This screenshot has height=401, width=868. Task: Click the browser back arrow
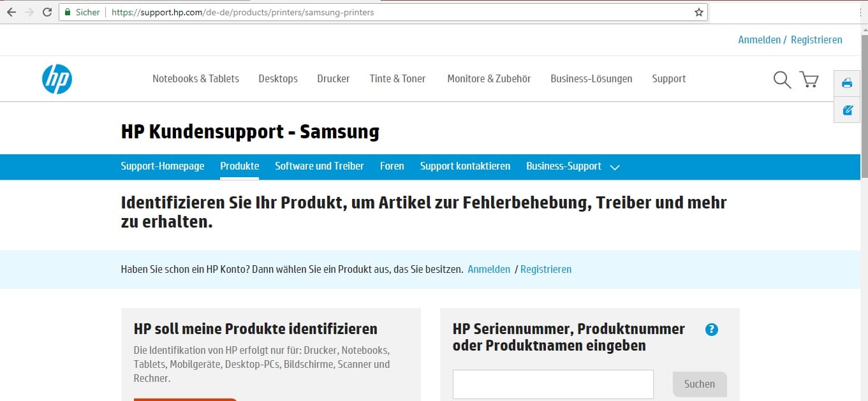tap(11, 12)
